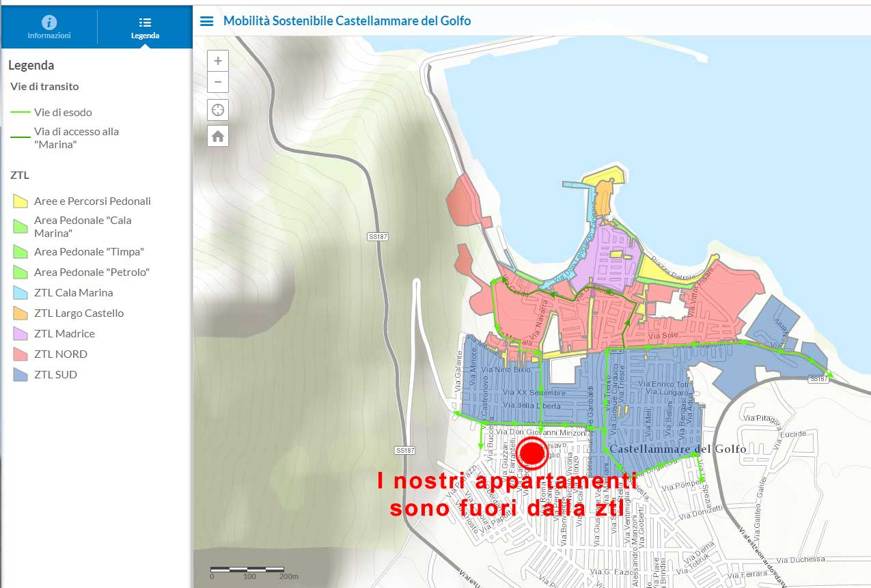Click the yellow Aree e Percorsi Pedonali swatch
Image resolution: width=871 pixels, height=588 pixels.
(x=20, y=201)
